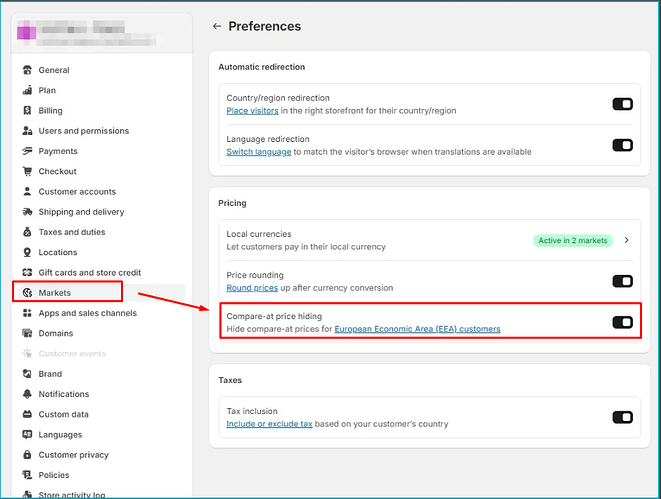
Task: Click the Shipping and delivery truck icon
Action: point(27,212)
